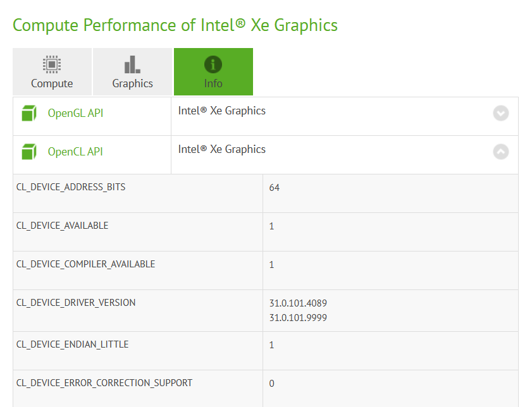Viewport: 532px width, 407px height.
Task: Click the green cube icon beside OpenGL API
Action: click(x=29, y=114)
